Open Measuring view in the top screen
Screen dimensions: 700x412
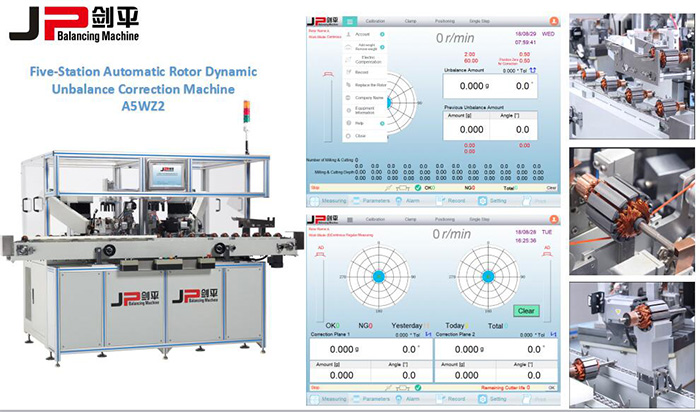(x=328, y=201)
